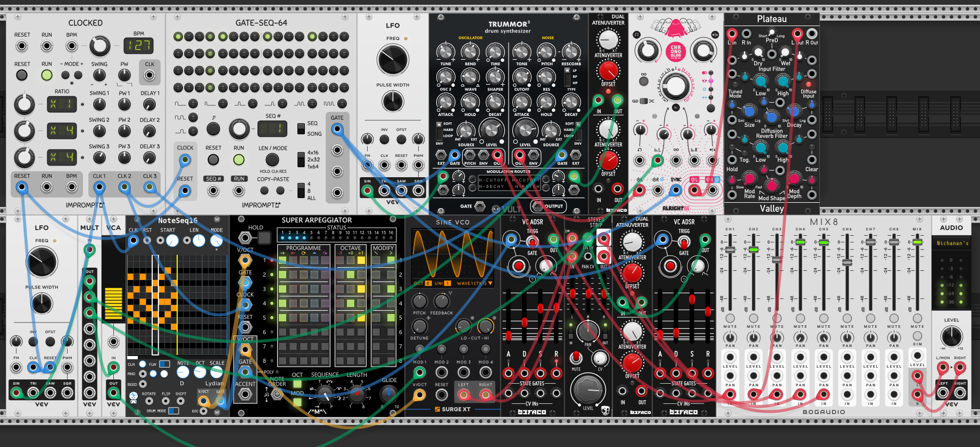Screen dimensions: 980x447
Task: Click the OUTPUT jack on Trummor2
Action: 537,206
